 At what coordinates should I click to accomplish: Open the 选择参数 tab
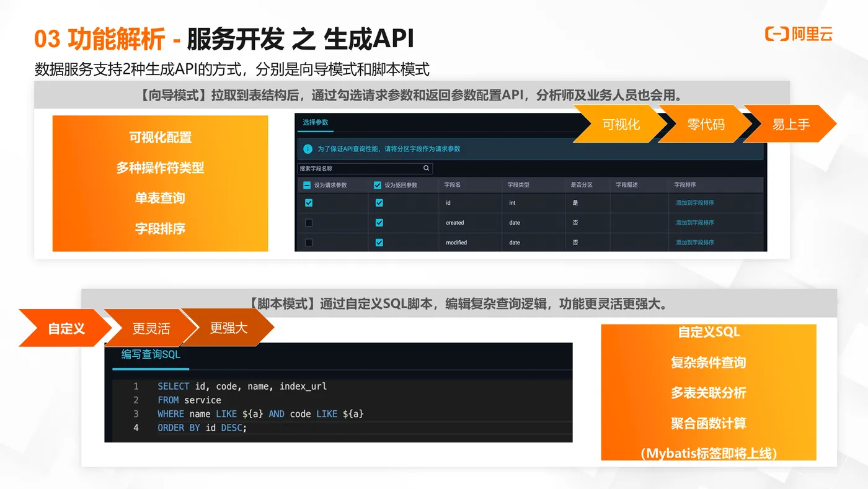[x=315, y=122]
